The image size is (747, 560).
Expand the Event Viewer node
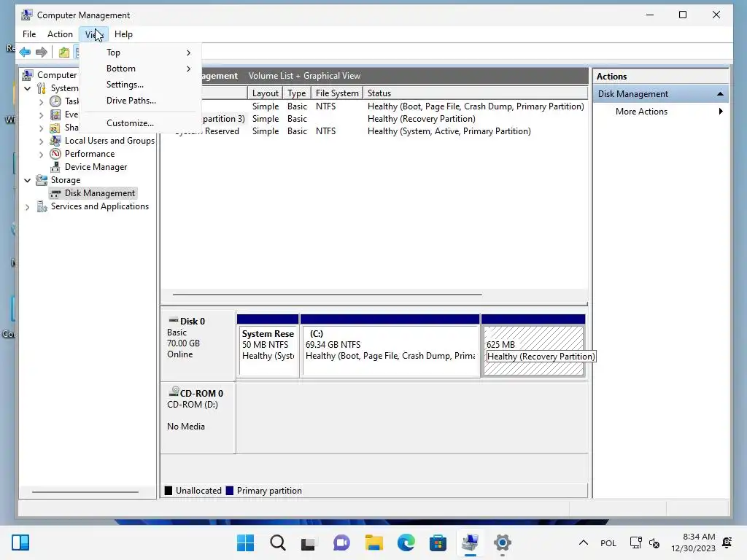pos(41,114)
